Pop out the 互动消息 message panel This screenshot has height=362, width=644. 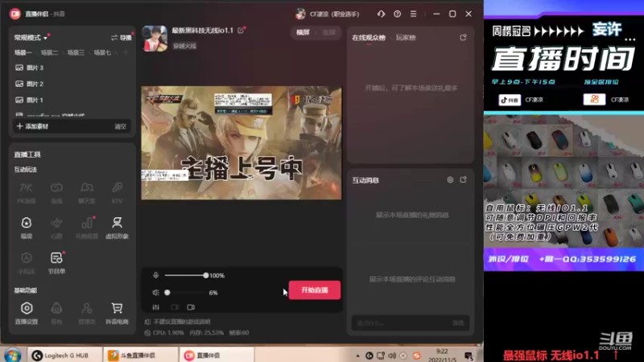coord(464,179)
